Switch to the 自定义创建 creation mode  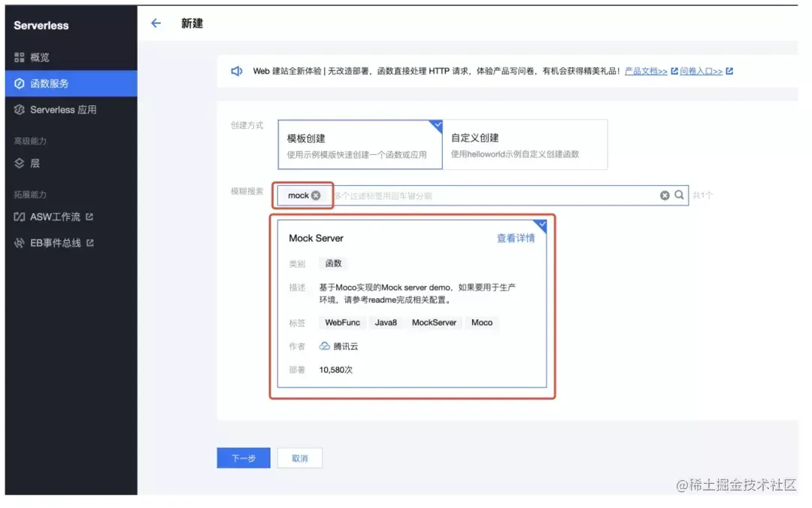tap(525, 144)
